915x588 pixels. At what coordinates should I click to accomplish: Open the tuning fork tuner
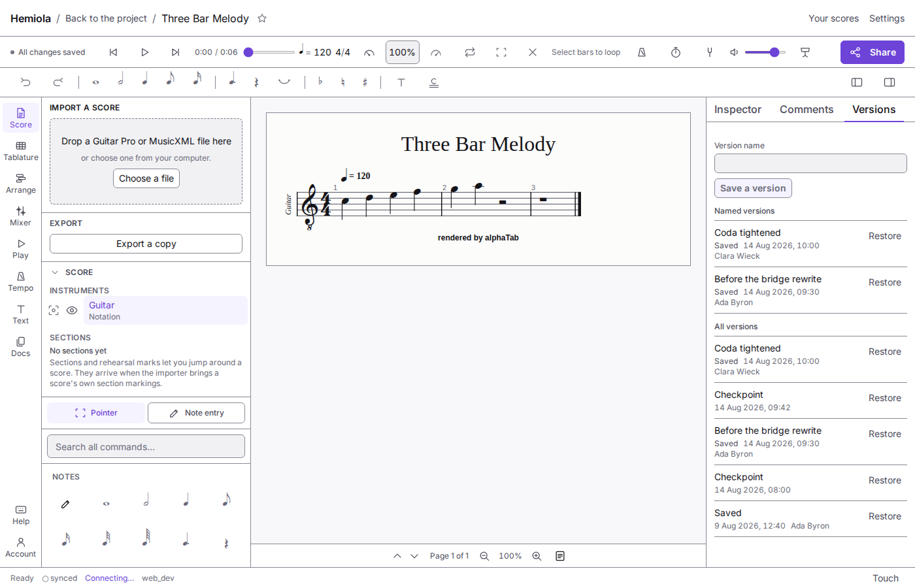[710, 52]
